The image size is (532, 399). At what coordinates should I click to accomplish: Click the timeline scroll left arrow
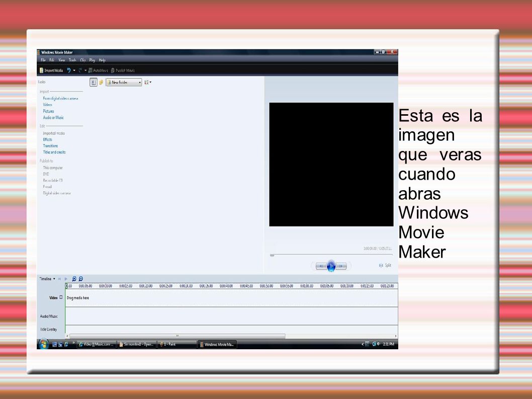coord(67,336)
